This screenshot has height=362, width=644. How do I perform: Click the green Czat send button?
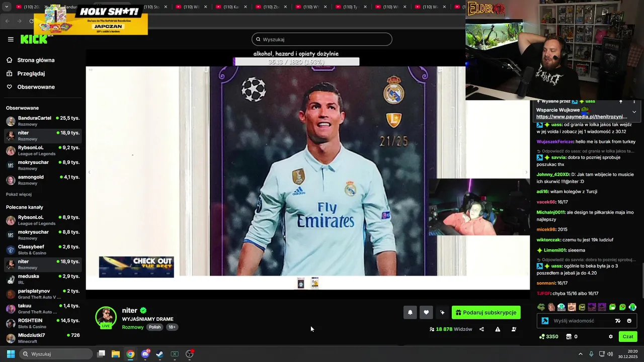[628, 337]
